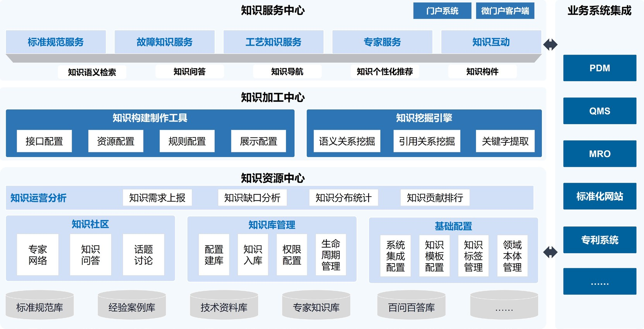
Task: Open the 专利系统 block
Action: click(600, 240)
